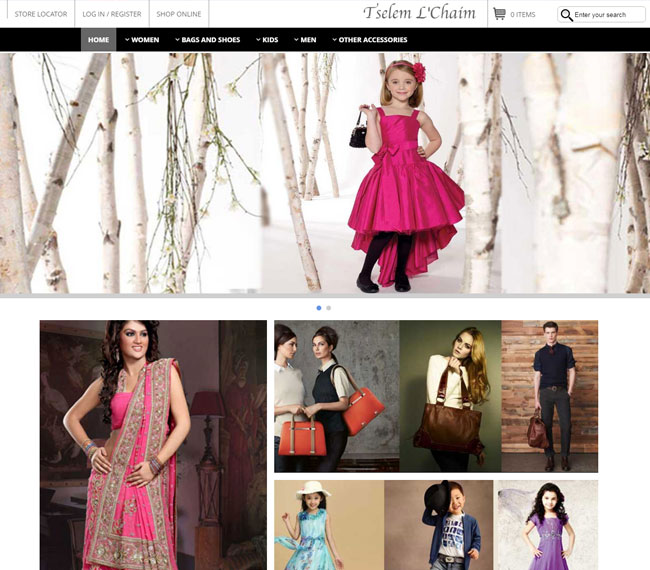650x570 pixels.
Task: Go to the Home menu tab
Action: coord(98,40)
